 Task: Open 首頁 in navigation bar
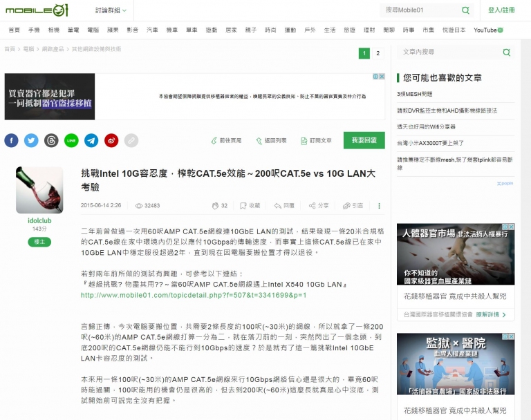15,30
